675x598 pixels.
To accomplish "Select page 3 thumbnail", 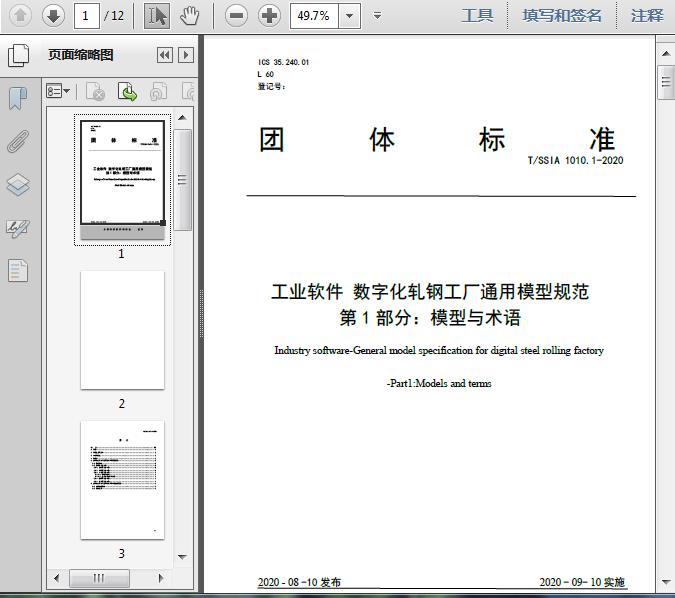I will 122,480.
